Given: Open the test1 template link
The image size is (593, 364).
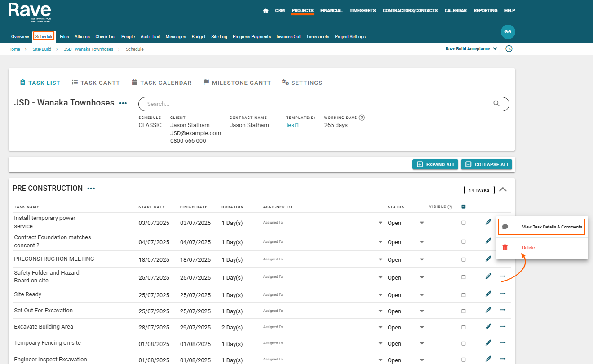Looking at the screenshot, I should (292, 125).
